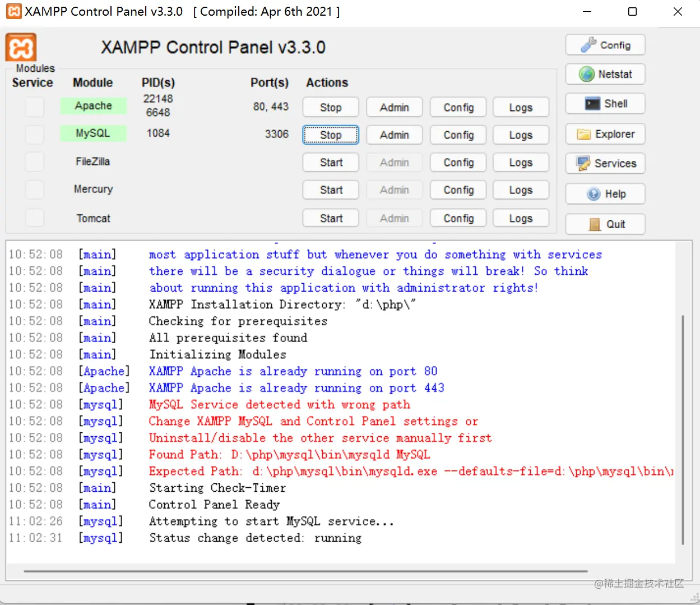Viewport: 700px width, 605px height.
Task: Click log line starting 'Found Path:'
Action: click(x=289, y=454)
